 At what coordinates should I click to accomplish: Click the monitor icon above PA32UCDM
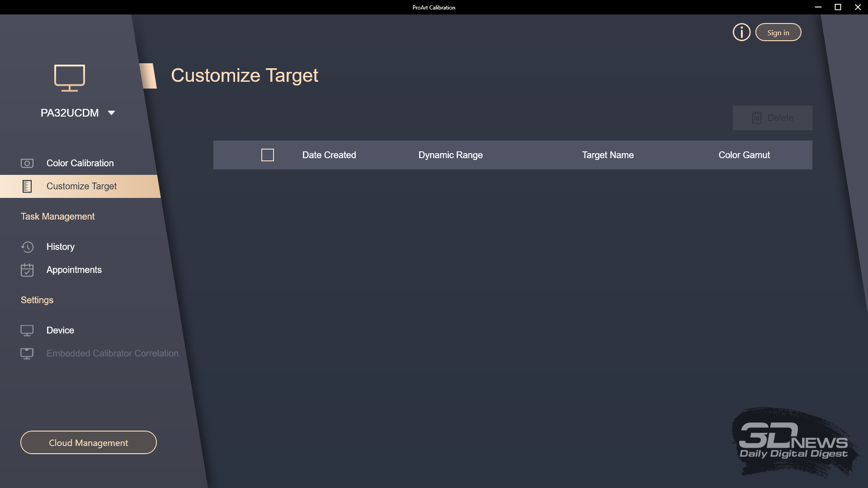click(70, 78)
